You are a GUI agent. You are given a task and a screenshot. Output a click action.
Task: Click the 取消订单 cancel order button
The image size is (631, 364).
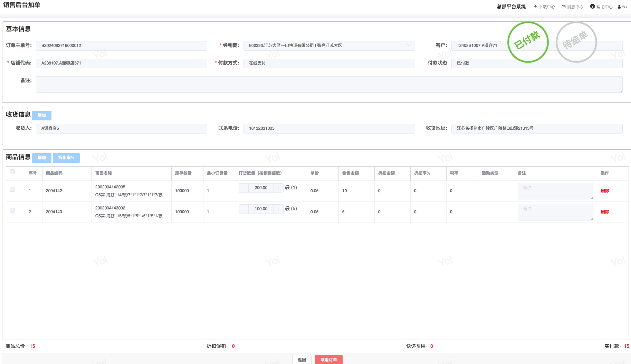coord(329,360)
